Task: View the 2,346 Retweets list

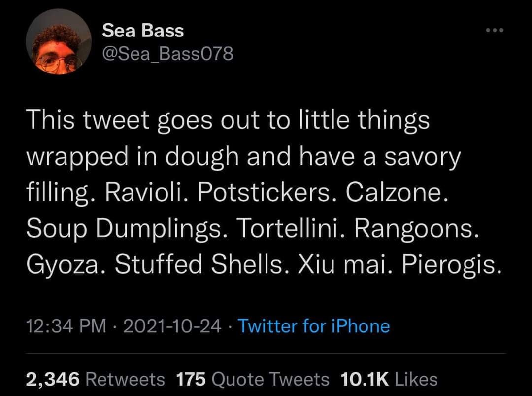Action: tap(95, 379)
